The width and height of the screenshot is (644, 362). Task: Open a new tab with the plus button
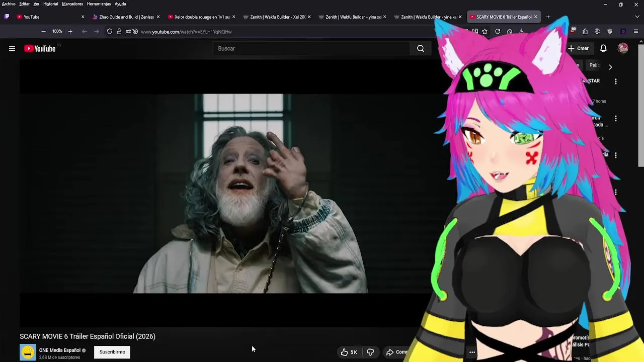coord(548,17)
